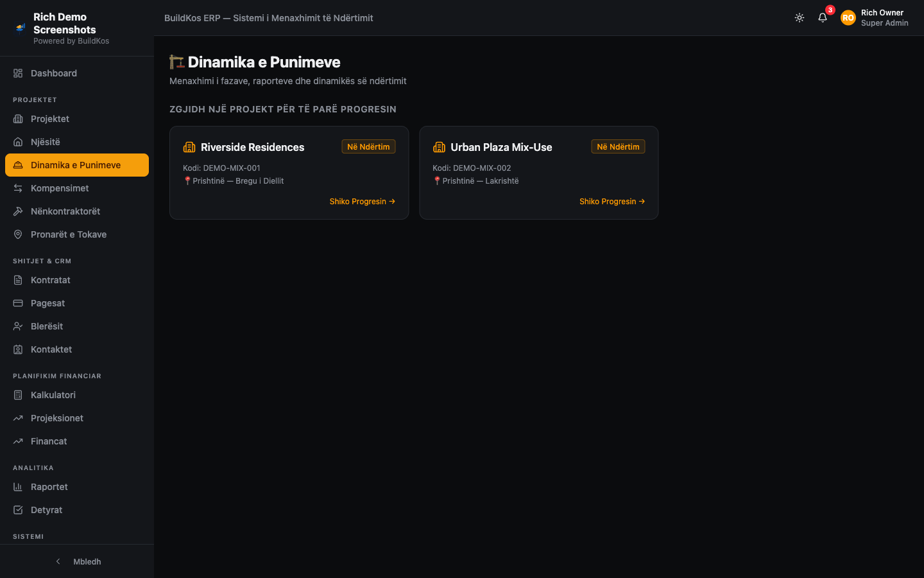This screenshot has width=924, height=578.
Task: Open the notifications bell
Action: coord(823,18)
